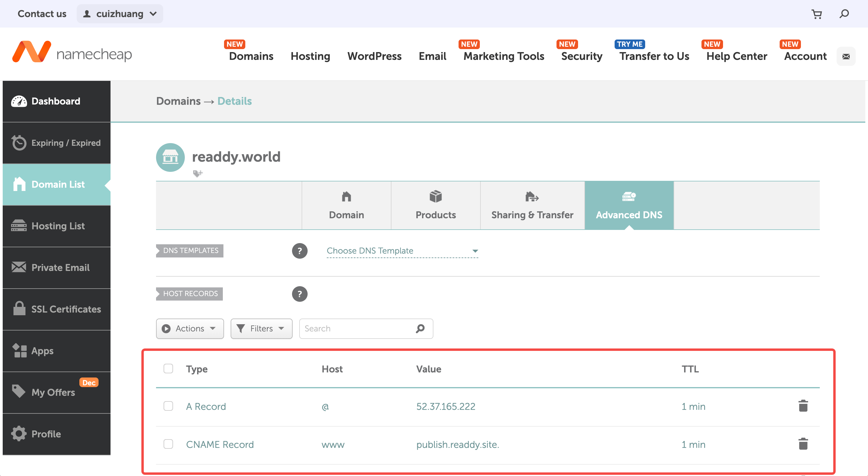Switch to the Products tab
The image size is (868, 476).
pos(435,205)
